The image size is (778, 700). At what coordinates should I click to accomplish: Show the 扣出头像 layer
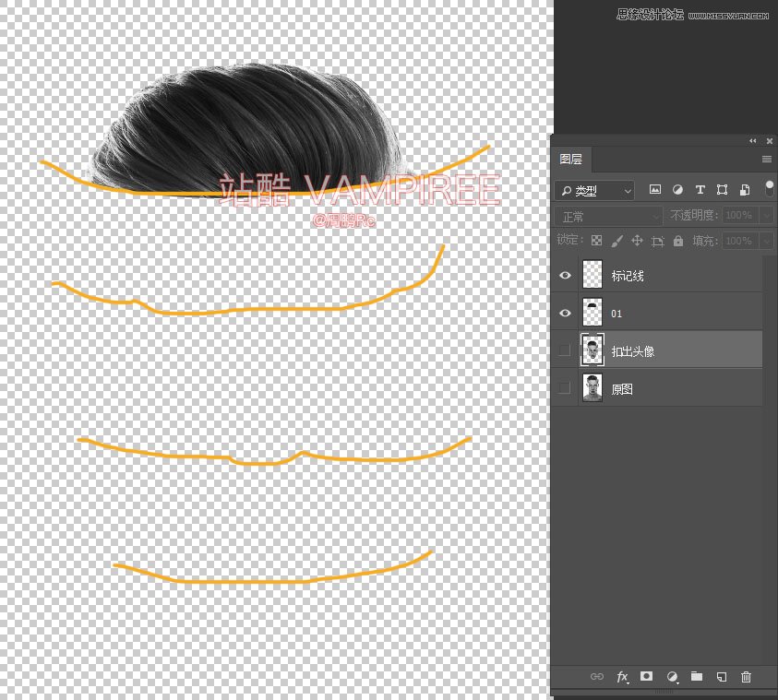coord(565,351)
